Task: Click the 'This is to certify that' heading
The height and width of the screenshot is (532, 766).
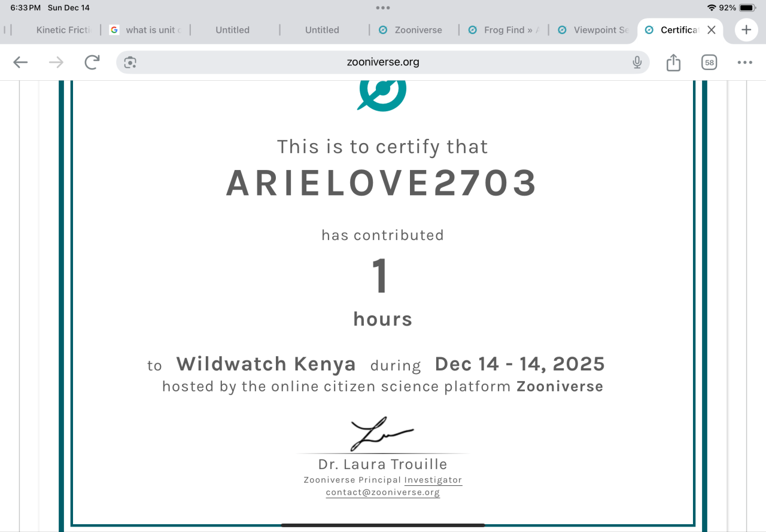Action: [382, 147]
